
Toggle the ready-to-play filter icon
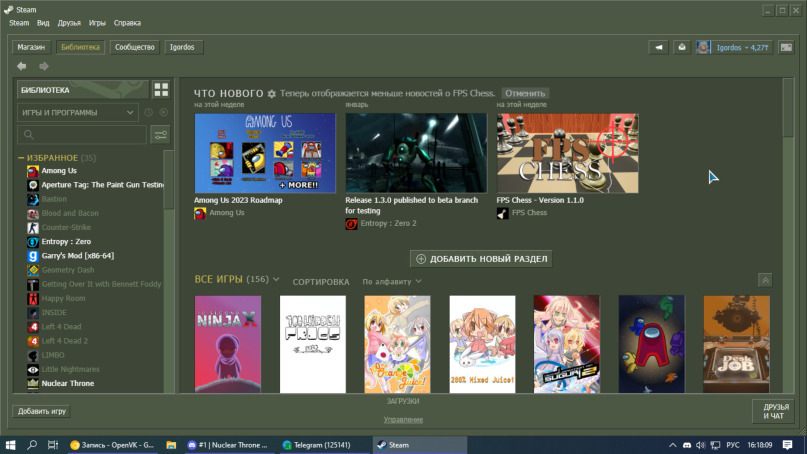tap(163, 113)
